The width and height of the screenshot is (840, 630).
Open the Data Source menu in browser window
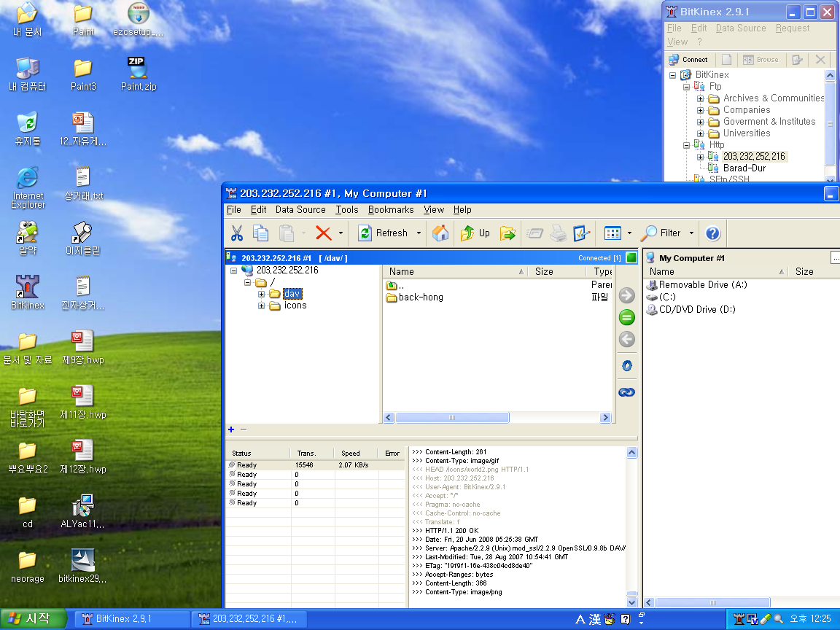pyautogui.click(x=300, y=210)
